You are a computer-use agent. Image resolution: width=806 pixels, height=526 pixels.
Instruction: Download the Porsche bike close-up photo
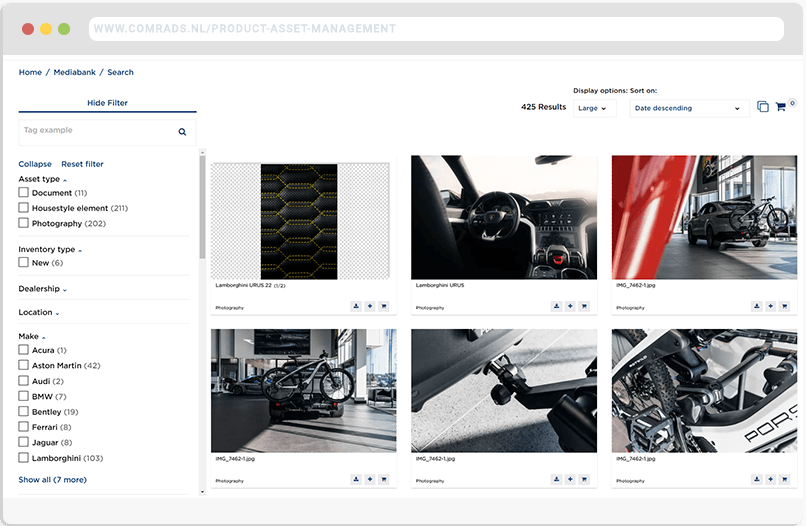coord(757,480)
